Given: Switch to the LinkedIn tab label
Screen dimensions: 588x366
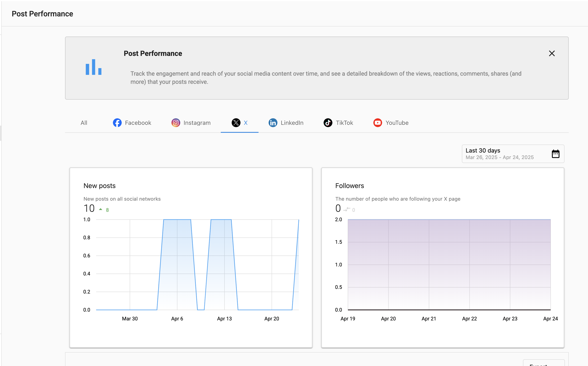Looking at the screenshot, I should pyautogui.click(x=292, y=123).
